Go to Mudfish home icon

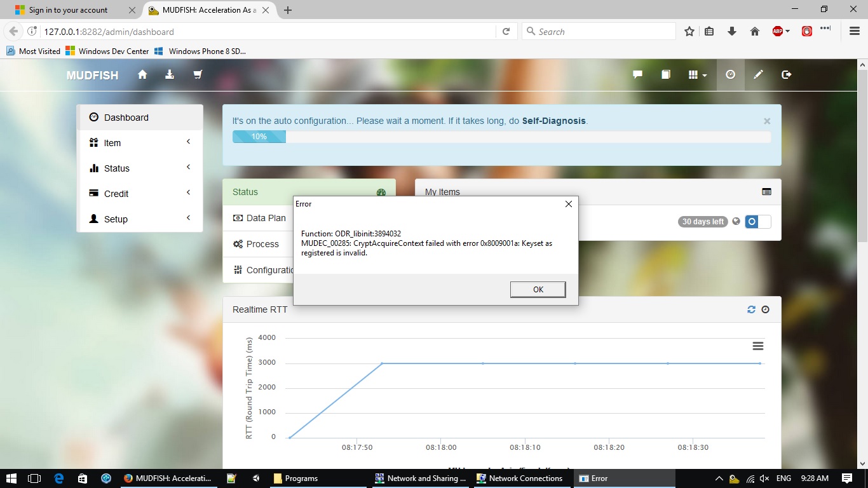142,74
